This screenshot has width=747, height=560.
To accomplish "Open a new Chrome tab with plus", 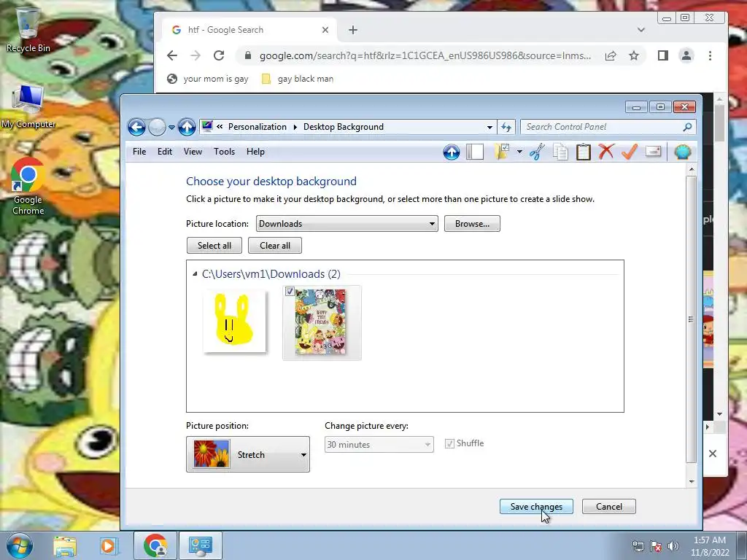I will click(x=352, y=30).
